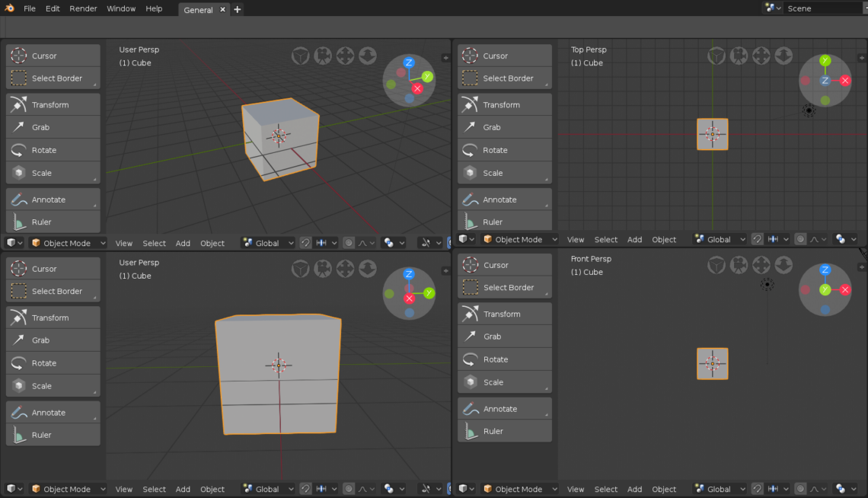868x498 pixels.
Task: Open the Render menu
Action: (83, 8)
